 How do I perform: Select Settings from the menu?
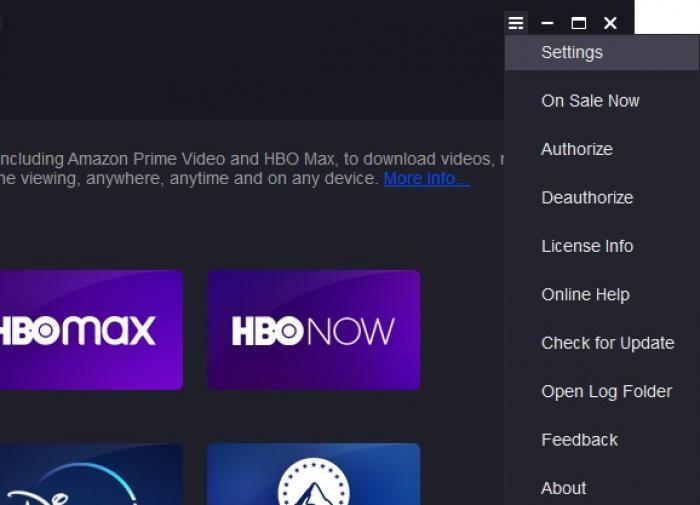(602, 53)
